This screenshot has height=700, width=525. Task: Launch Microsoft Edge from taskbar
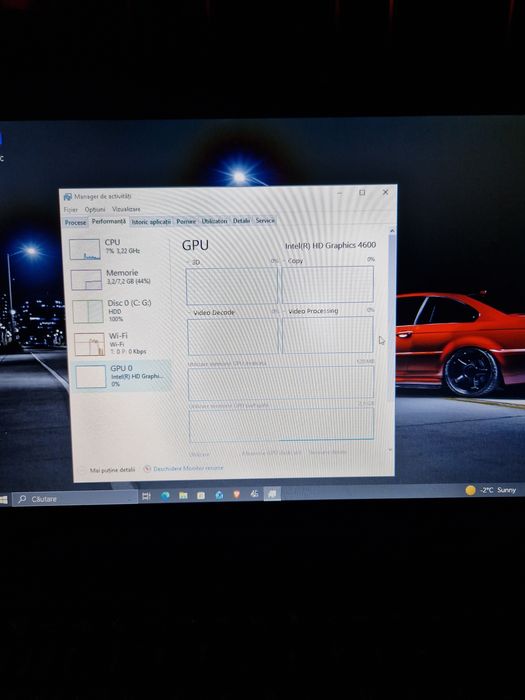[x=165, y=496]
